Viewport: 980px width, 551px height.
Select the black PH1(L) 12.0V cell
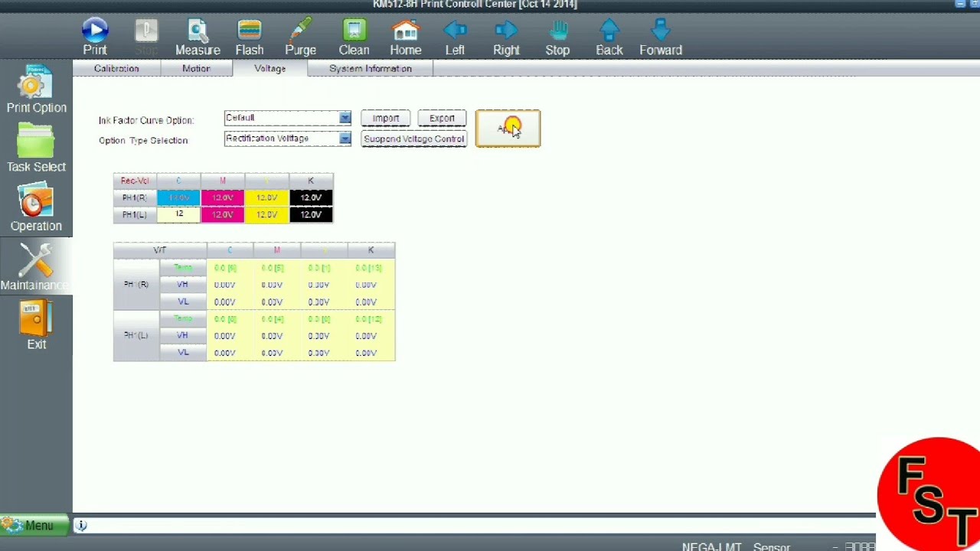pyautogui.click(x=311, y=215)
